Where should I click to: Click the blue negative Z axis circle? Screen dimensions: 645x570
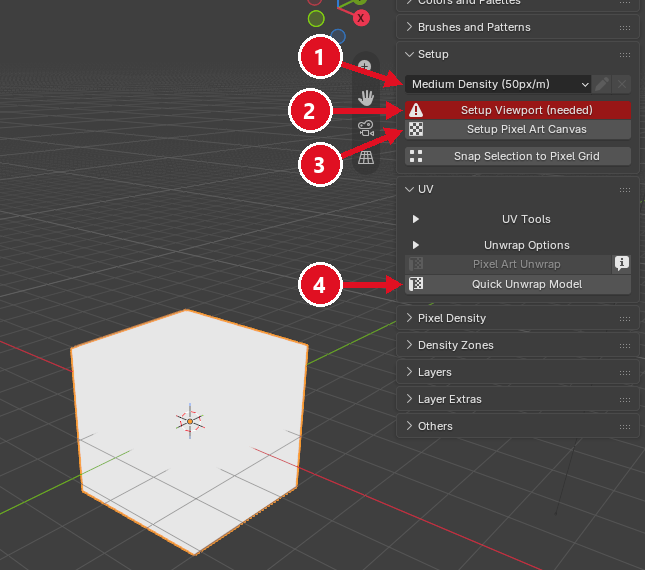click(x=338, y=37)
